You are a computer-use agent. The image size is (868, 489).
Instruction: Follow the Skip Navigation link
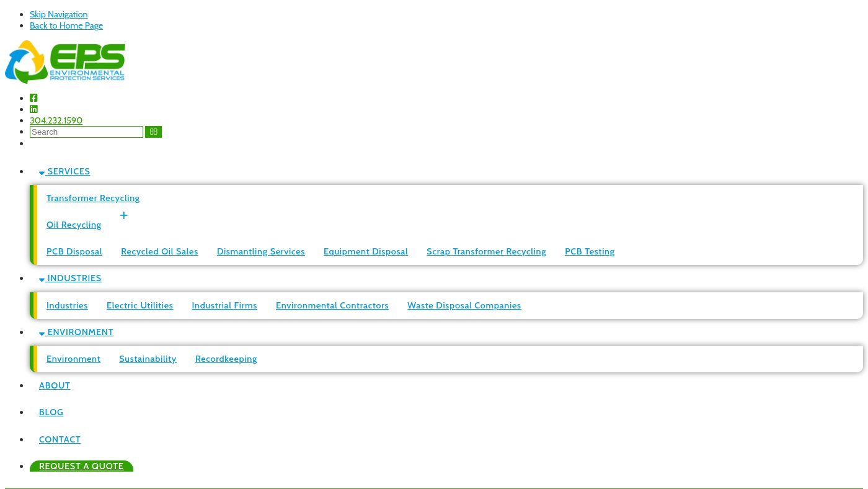tap(58, 14)
